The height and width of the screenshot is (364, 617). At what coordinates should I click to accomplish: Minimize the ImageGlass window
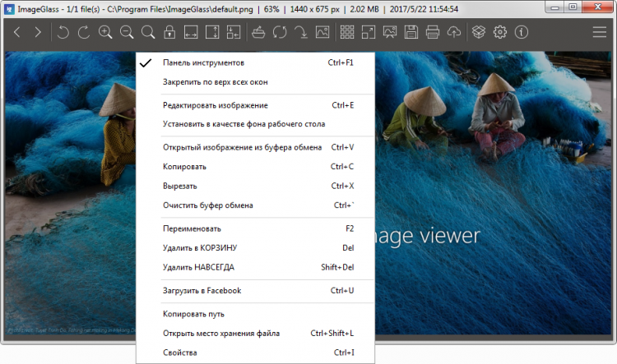(x=554, y=7)
